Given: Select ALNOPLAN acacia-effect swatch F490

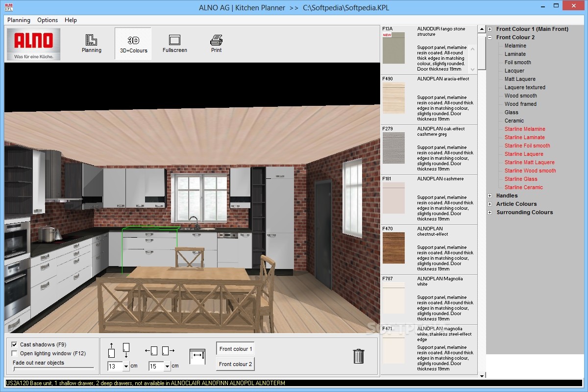Looking at the screenshot, I should 393,98.
